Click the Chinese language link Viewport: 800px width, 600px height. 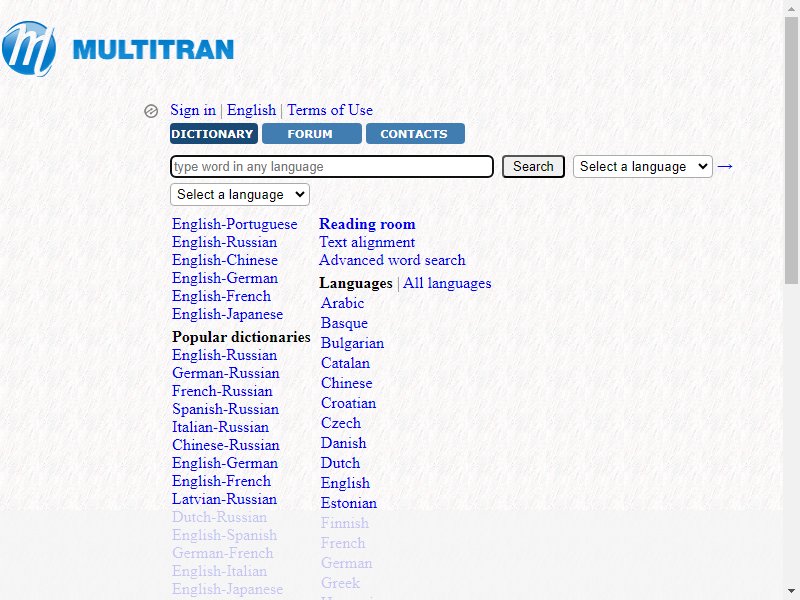[x=347, y=383]
